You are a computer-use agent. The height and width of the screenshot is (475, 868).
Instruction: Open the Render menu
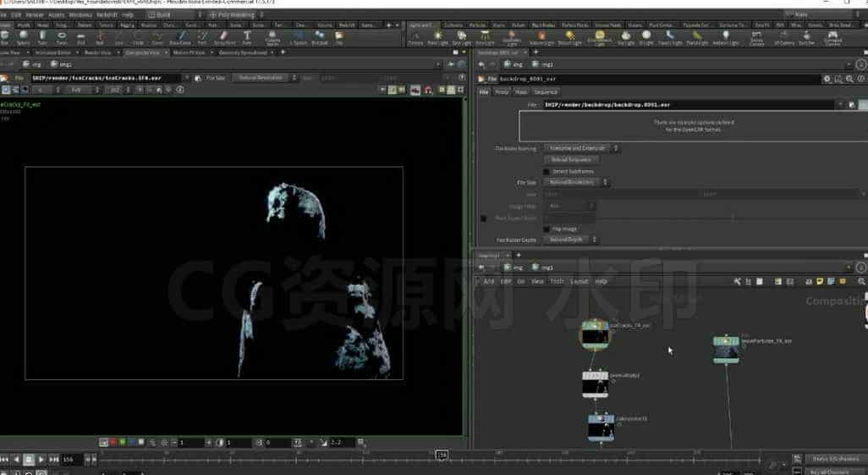pyautogui.click(x=35, y=14)
